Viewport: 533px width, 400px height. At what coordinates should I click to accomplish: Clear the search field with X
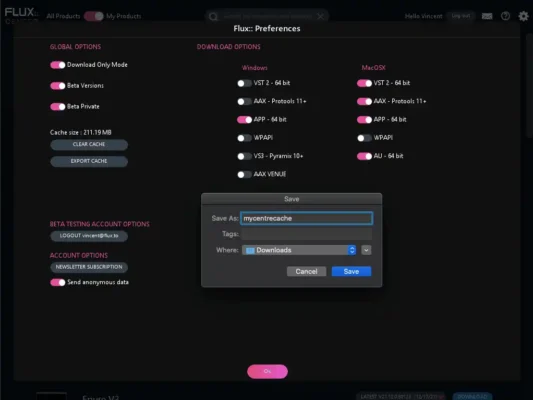tap(320, 16)
